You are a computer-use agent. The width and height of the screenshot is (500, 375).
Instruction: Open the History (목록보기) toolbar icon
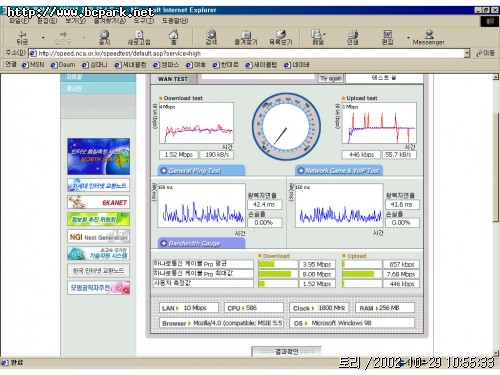pos(281,38)
